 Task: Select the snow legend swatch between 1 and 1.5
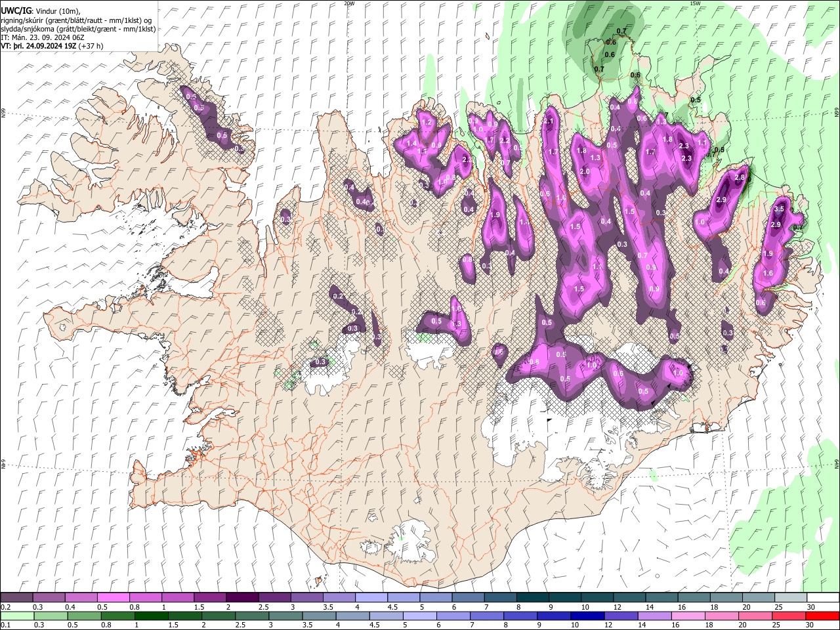(178, 597)
